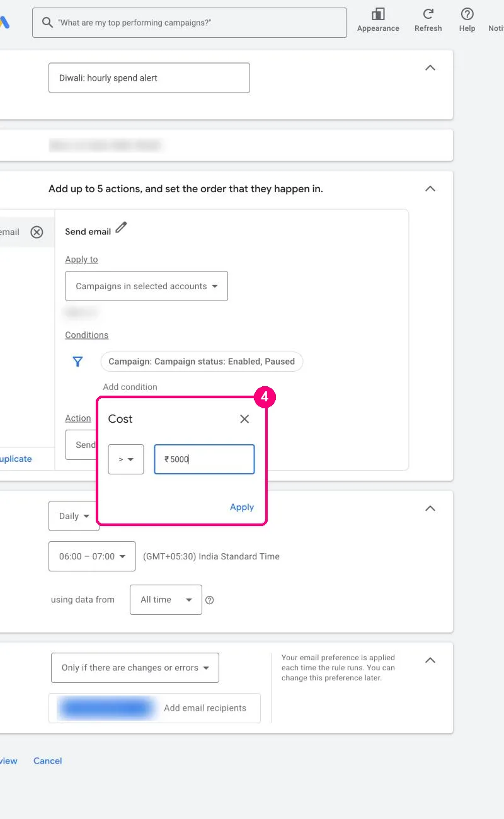Viewport: 504px width, 819px height.
Task: Open the Appearance settings icon
Action: (378, 14)
